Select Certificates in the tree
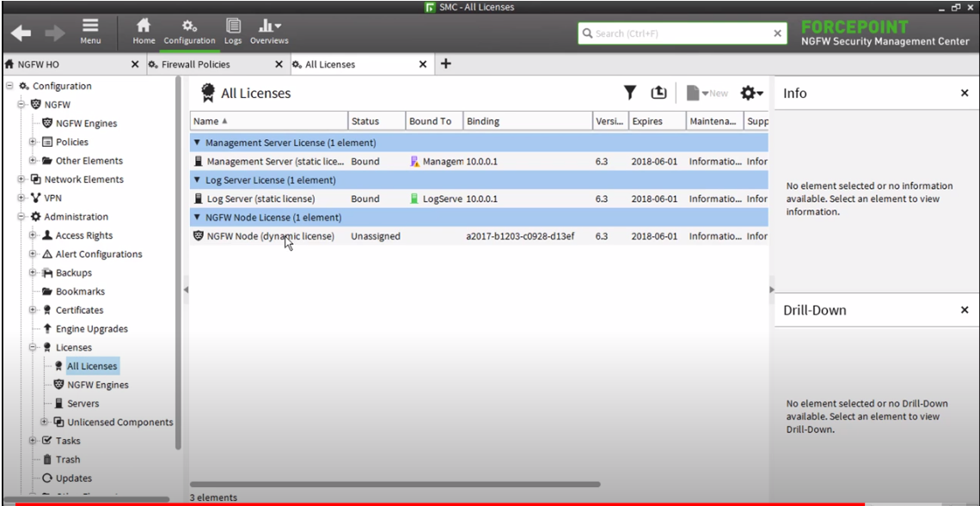Screen dimensions: 980x506 coord(79,310)
